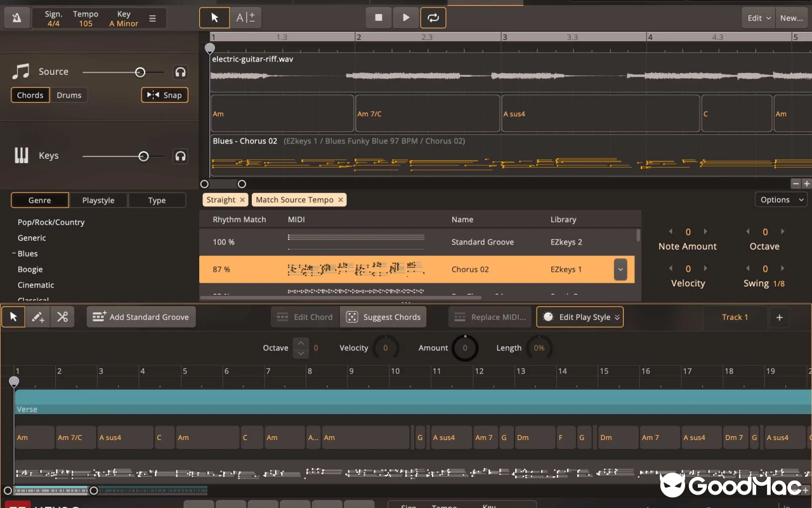Select the pointer tool in the top toolbar
Viewport: 812px width, 508px height.
(x=214, y=18)
